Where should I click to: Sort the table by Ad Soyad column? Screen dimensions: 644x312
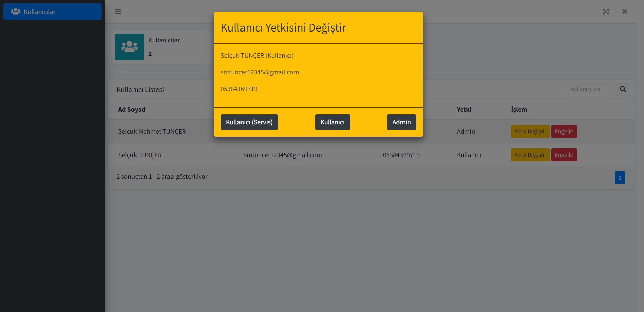click(131, 109)
